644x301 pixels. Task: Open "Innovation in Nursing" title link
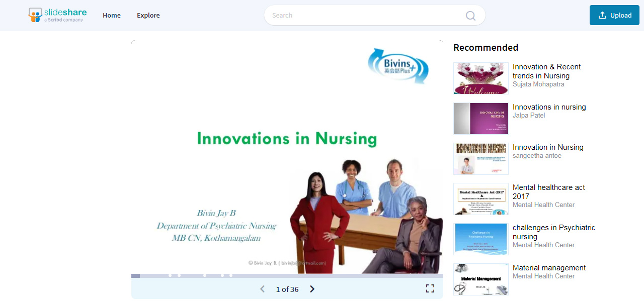548,147
